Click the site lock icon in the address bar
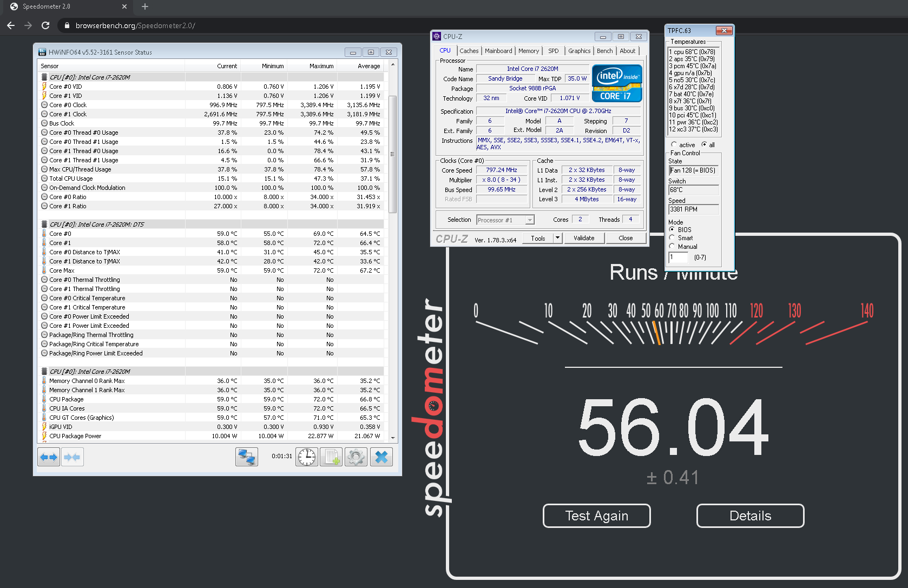Screen dimensions: 908x588 coord(67,25)
